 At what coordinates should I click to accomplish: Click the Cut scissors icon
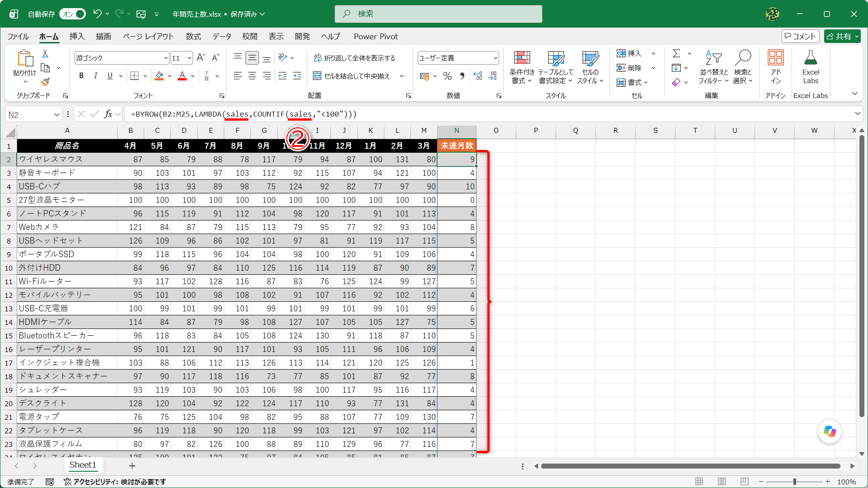[x=45, y=54]
